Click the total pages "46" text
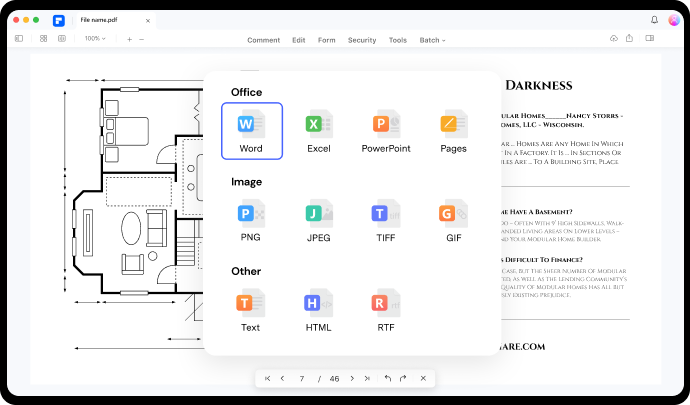 [x=334, y=379]
